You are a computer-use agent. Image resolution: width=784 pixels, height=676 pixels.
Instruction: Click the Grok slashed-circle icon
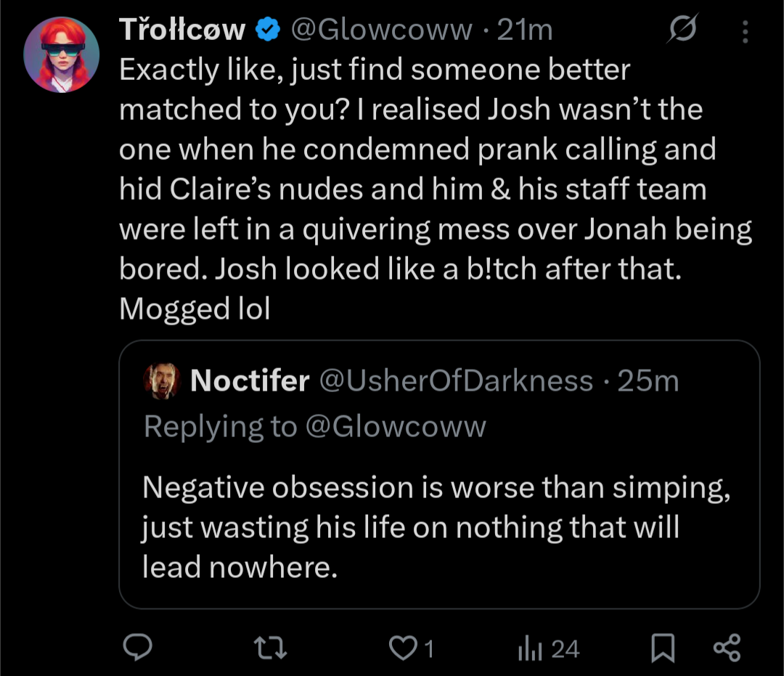coord(683,30)
